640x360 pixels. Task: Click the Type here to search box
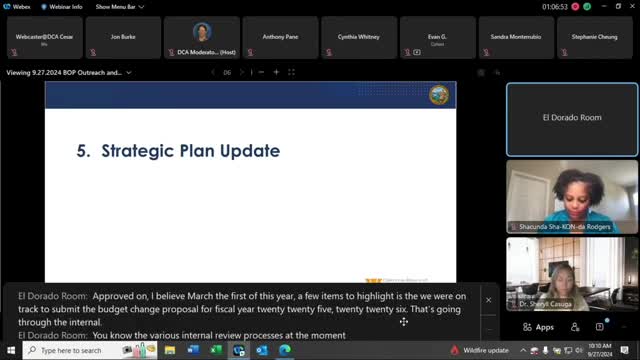[90, 350]
